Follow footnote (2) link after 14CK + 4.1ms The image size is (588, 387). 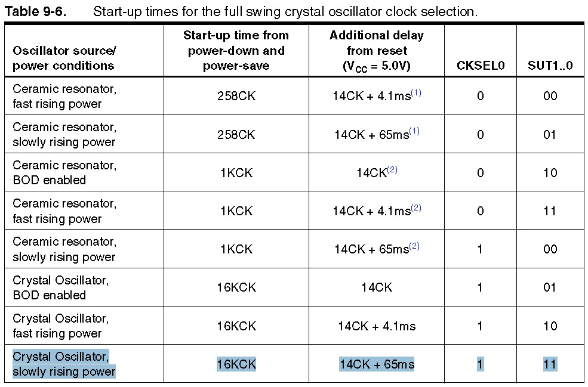[x=416, y=208]
